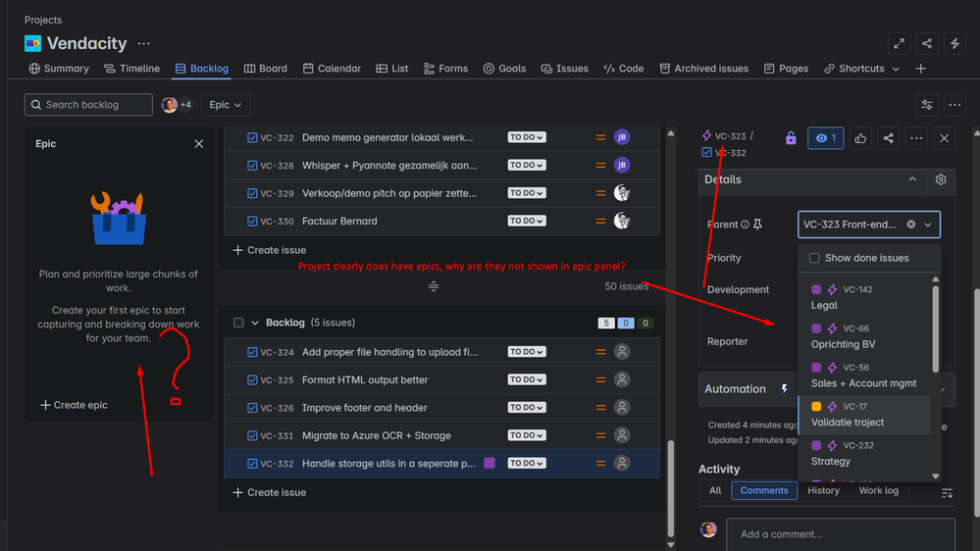Click the VC-328 issue type checkbox icon
Viewport: 980px width, 551px height.
pyautogui.click(x=252, y=165)
